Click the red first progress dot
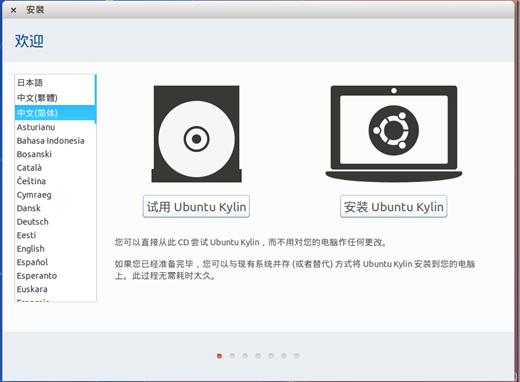This screenshot has height=382, width=520. tap(219, 356)
